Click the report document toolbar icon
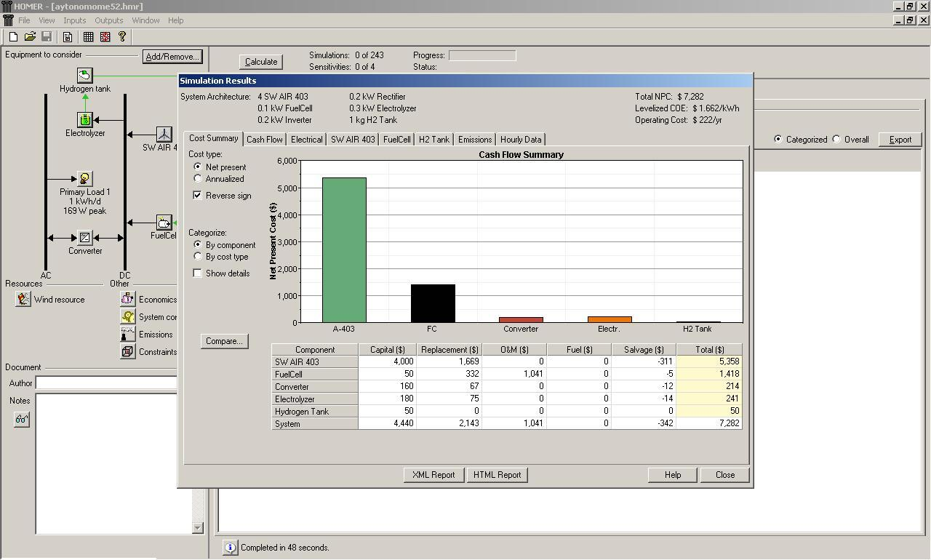Viewport: 931px width, 560px height. pos(68,36)
